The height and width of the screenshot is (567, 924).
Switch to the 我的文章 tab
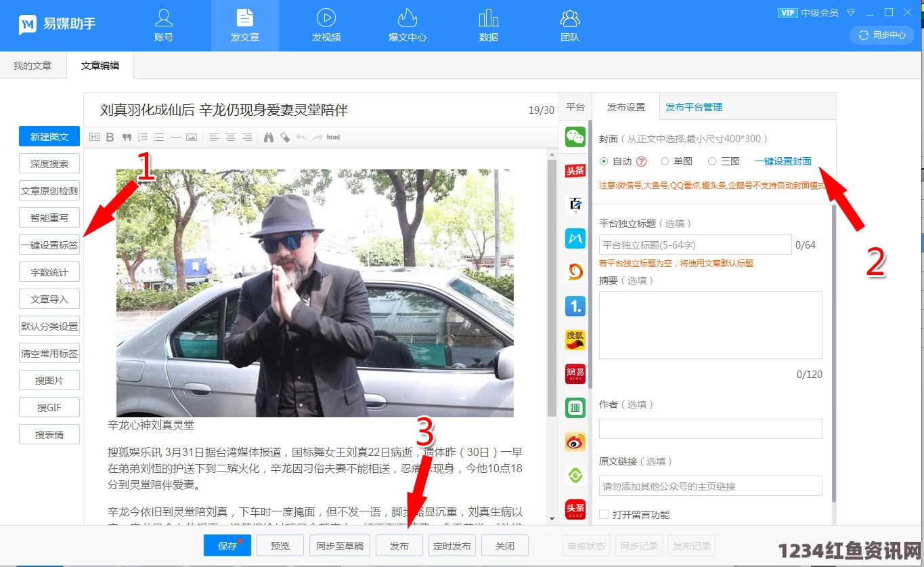coord(32,66)
